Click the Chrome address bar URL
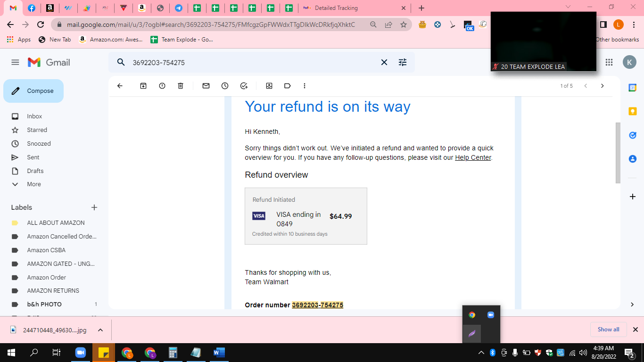The image size is (644, 362). 211,25
